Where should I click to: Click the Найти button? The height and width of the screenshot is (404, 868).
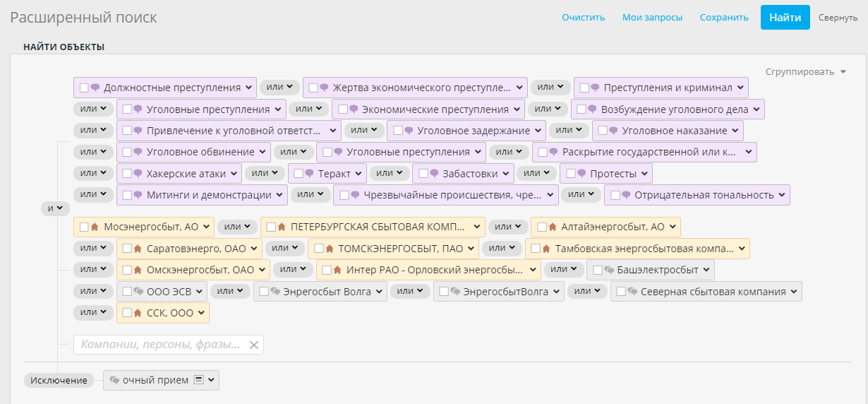click(x=785, y=18)
